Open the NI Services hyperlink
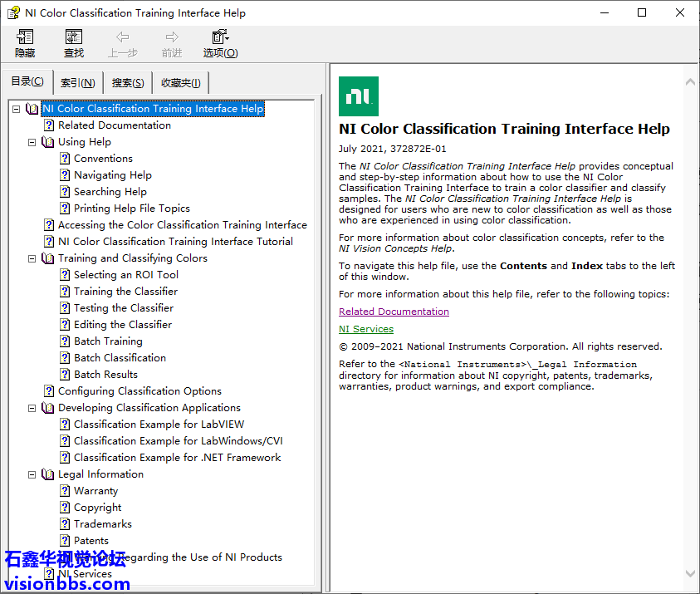 [365, 329]
